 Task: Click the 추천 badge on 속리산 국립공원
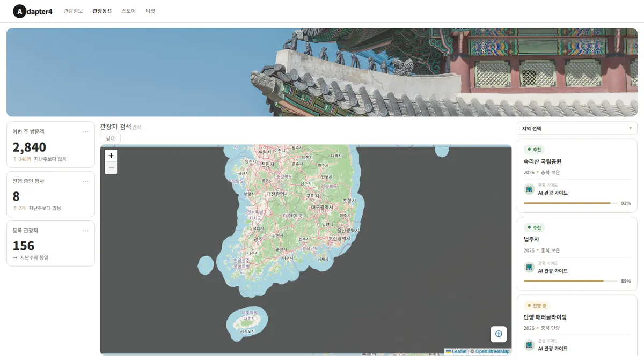[x=534, y=150]
